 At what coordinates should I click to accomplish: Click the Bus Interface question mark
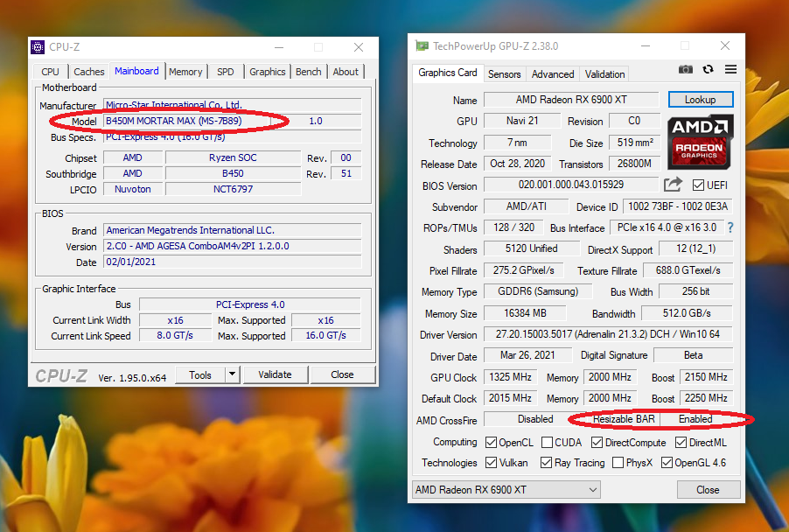(x=730, y=227)
